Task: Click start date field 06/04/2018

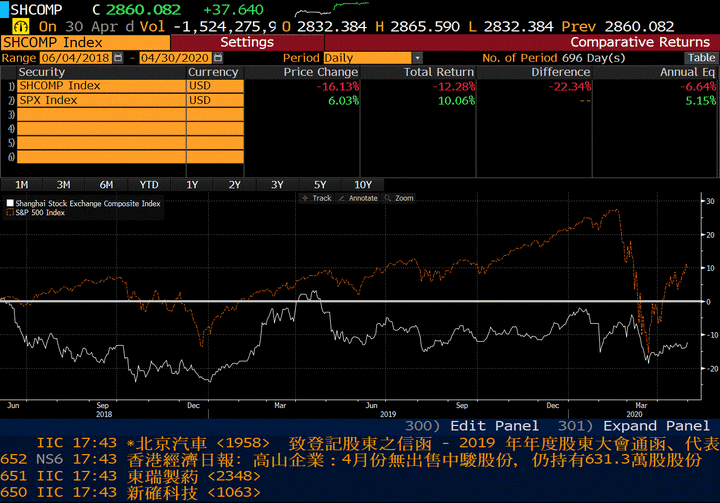Action: pyautogui.click(x=75, y=58)
